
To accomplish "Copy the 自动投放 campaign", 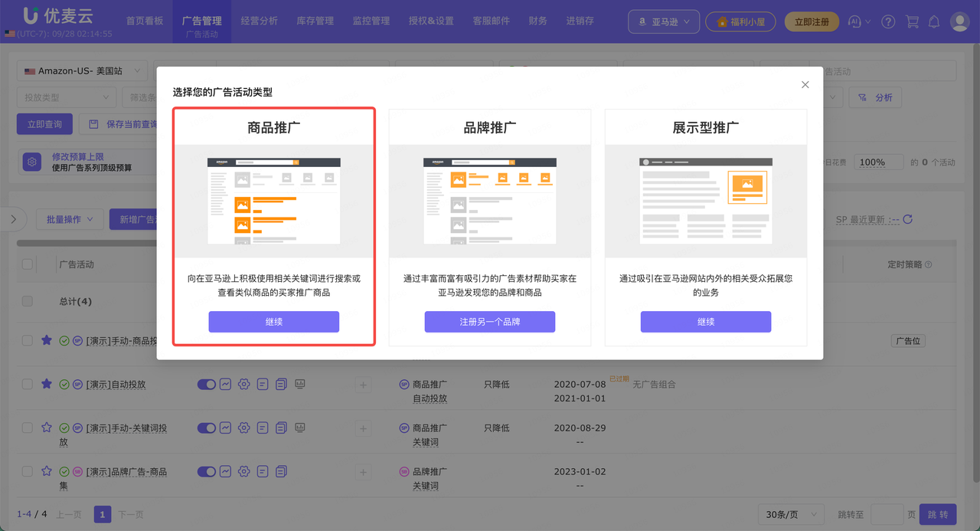I will [x=281, y=384].
